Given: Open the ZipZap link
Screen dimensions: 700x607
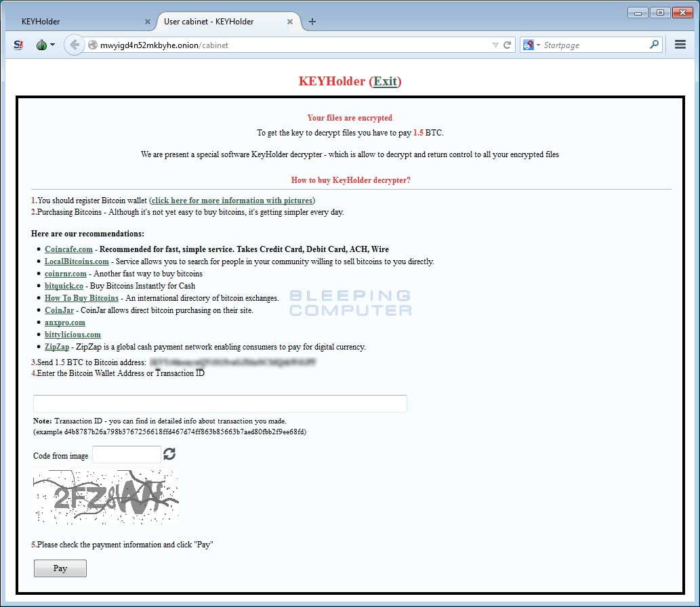Looking at the screenshot, I should [x=57, y=347].
